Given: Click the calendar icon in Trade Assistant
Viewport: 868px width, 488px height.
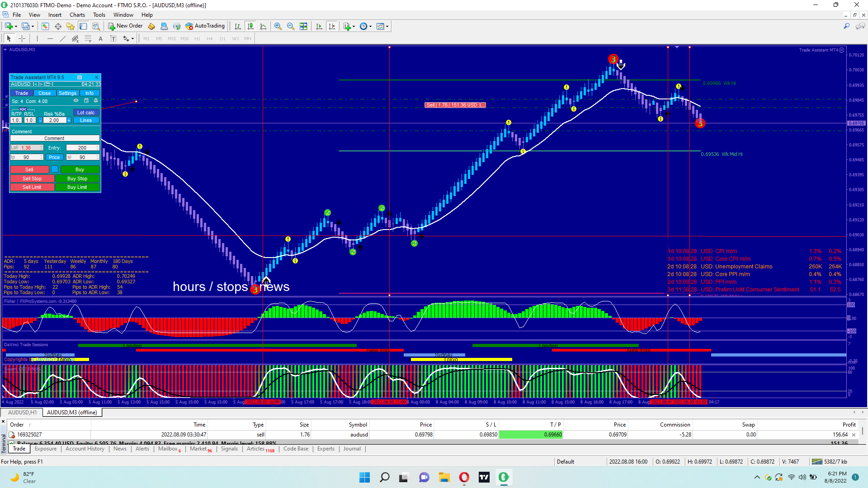Looking at the screenshot, I should (86, 101).
